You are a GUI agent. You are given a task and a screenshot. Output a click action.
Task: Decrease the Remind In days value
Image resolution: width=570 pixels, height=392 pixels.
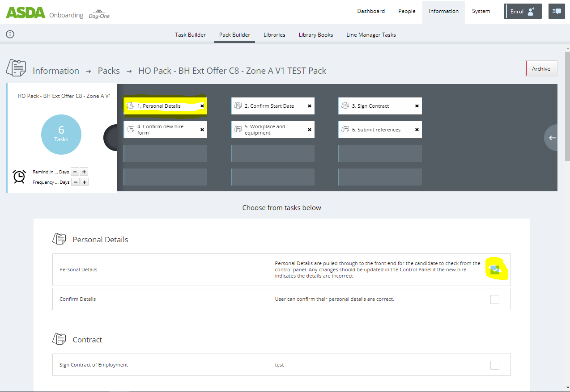[x=75, y=172]
